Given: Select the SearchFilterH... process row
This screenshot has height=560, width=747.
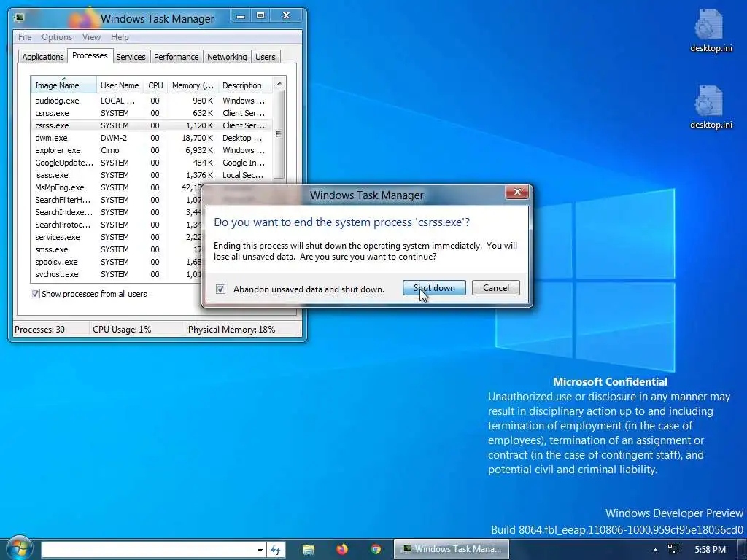Looking at the screenshot, I should coord(117,200).
